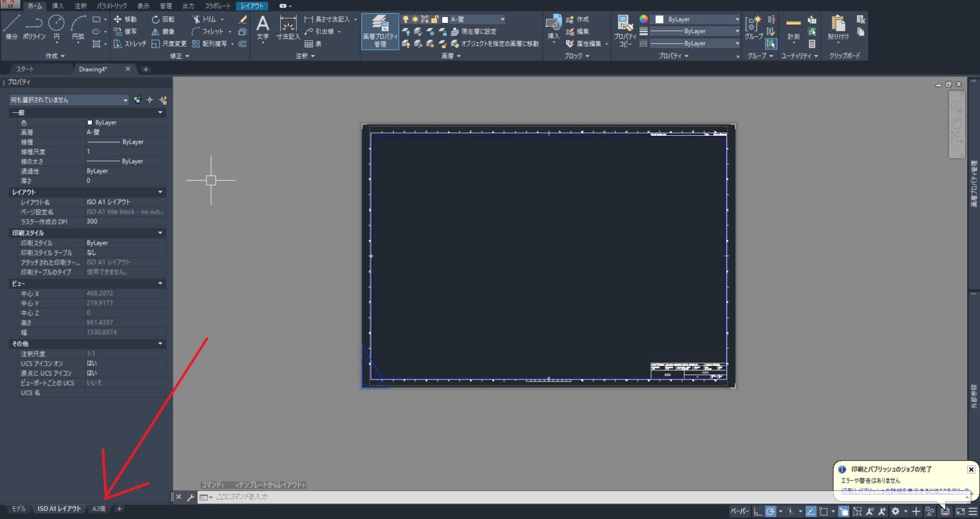Viewport: 980px width, 519px height.
Task: Switch to the 挿入 ribbon tab
Action: click(x=58, y=6)
